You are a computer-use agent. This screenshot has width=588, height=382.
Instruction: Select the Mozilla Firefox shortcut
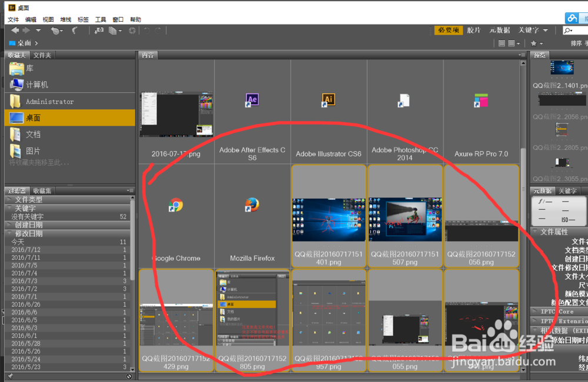pyautogui.click(x=252, y=216)
